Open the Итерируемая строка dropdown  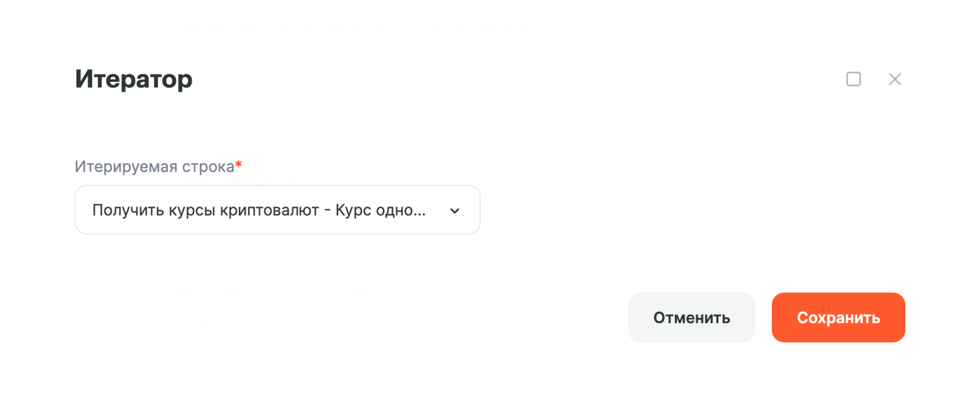point(277,210)
